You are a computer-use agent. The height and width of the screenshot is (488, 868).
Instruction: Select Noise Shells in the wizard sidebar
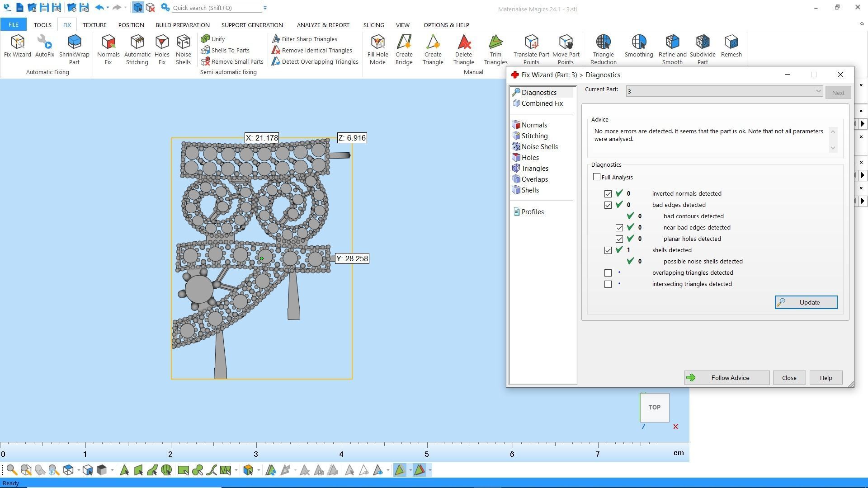539,147
